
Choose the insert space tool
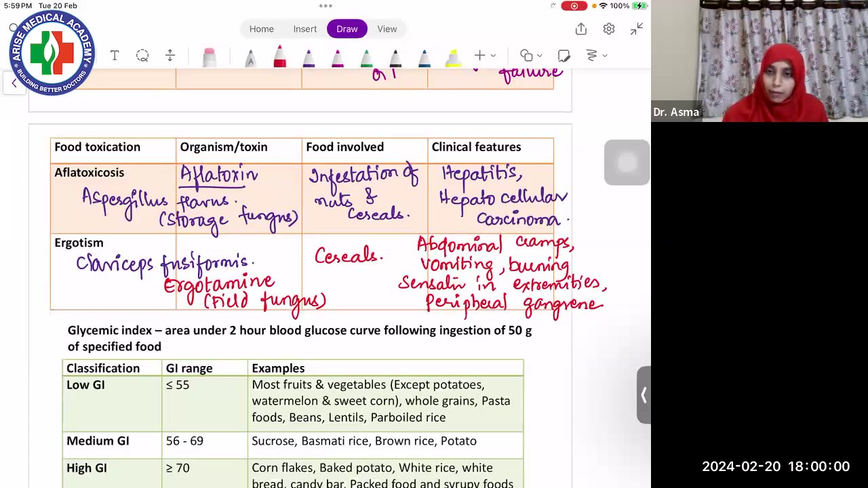pos(170,56)
